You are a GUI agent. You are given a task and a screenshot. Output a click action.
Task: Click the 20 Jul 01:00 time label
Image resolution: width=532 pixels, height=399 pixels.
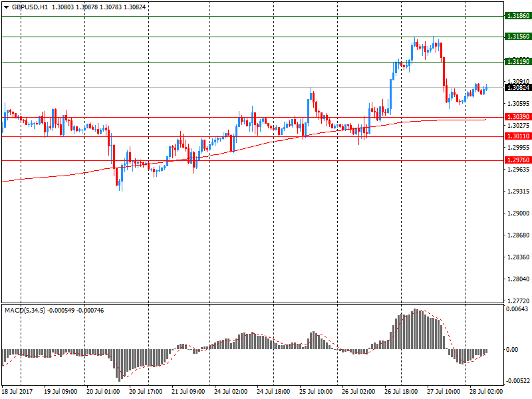(103, 391)
